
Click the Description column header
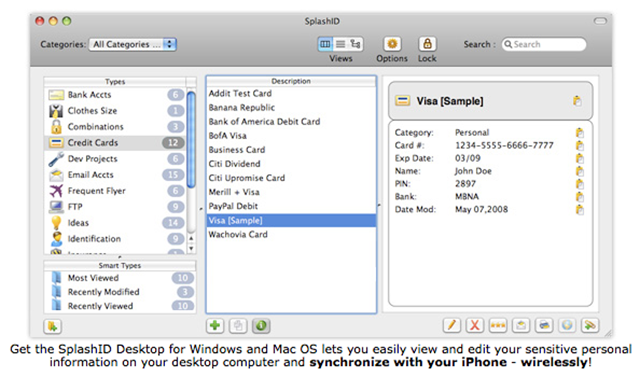[x=291, y=81]
